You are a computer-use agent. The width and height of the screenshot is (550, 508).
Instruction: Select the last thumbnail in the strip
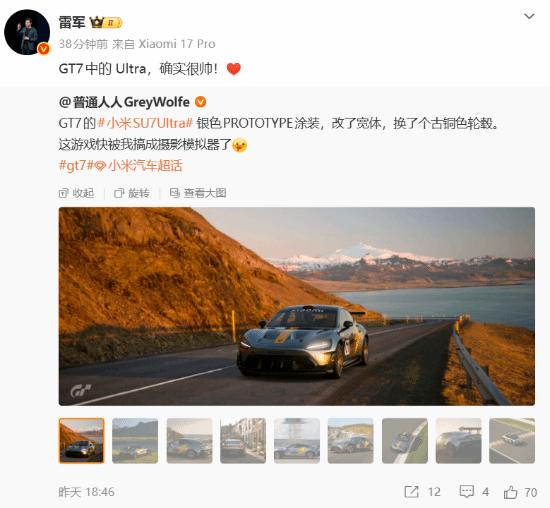pos(512,441)
